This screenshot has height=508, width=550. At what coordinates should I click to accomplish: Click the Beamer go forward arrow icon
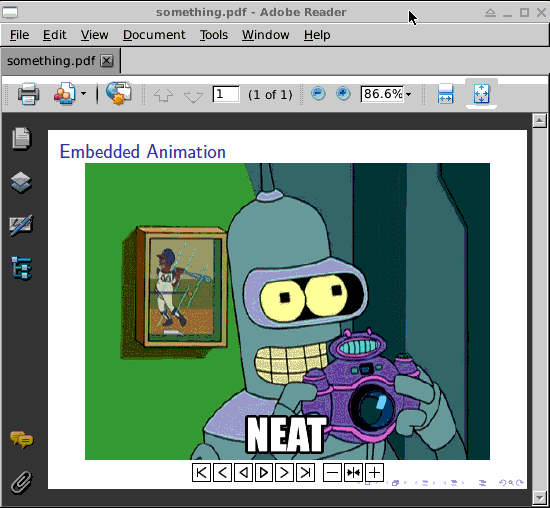click(520, 483)
